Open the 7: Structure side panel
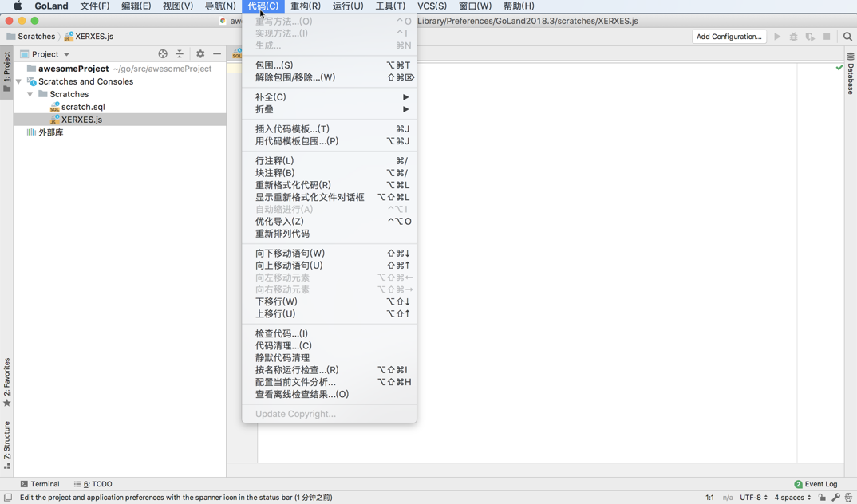 tap(6, 445)
